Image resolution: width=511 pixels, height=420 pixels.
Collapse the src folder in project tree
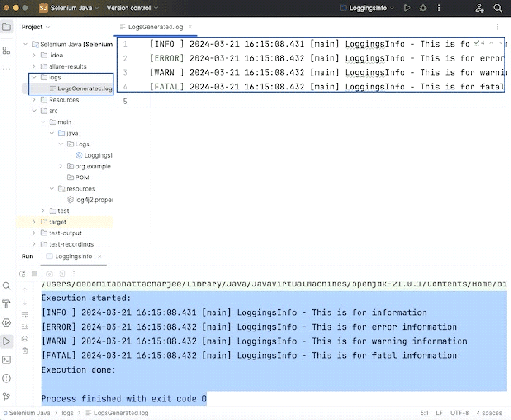point(34,111)
